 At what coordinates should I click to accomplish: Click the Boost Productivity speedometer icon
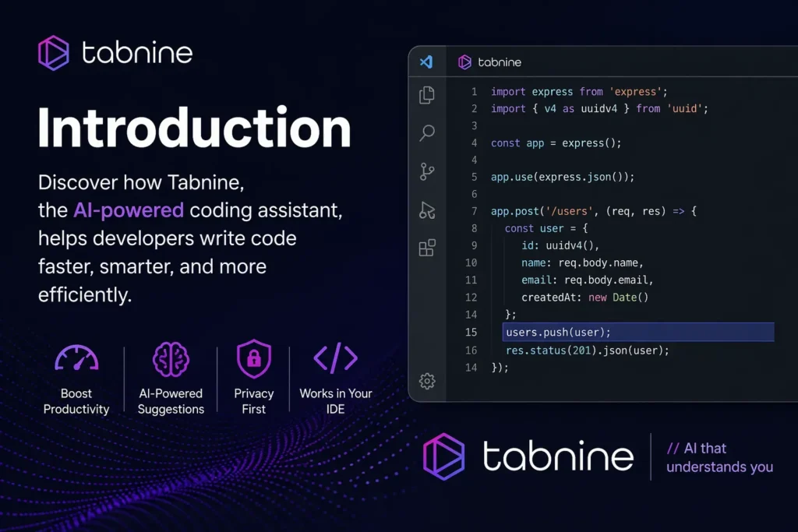click(76, 358)
